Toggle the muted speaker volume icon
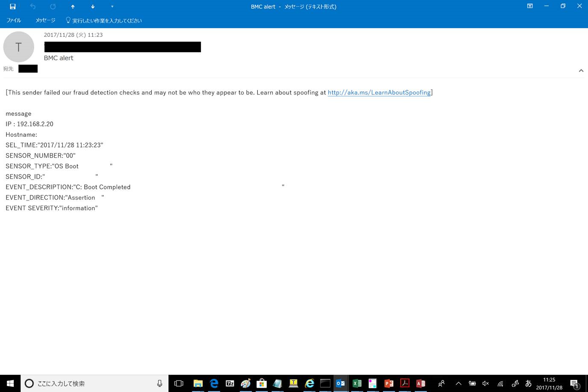Viewport: 588px width, 392px height. click(x=485, y=383)
